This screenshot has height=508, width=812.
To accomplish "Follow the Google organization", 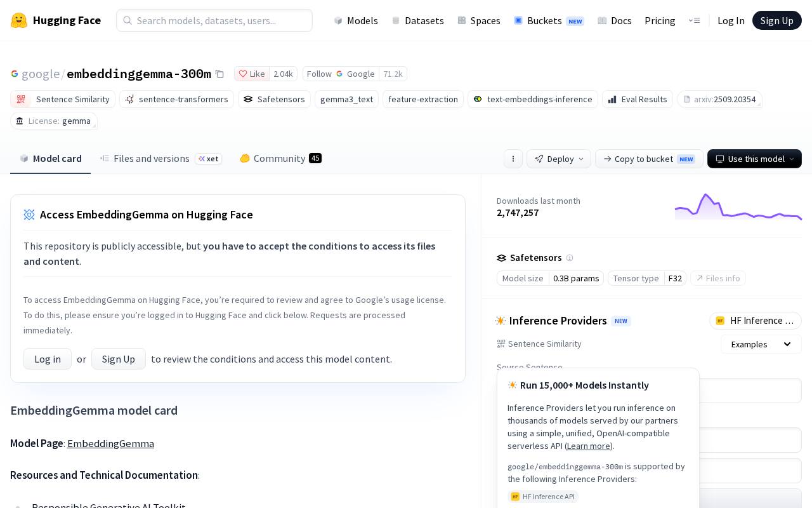I will point(341,74).
